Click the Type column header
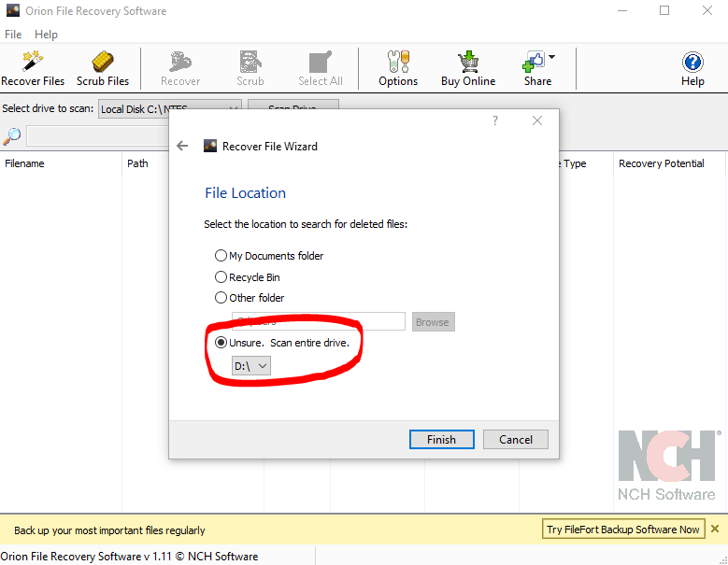The width and height of the screenshot is (728, 565). 585,163
